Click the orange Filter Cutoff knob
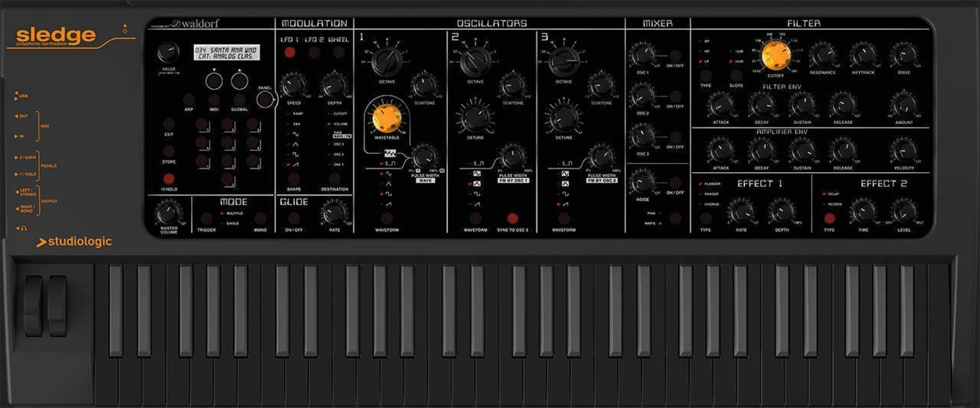This screenshot has height=408, width=980. click(x=776, y=56)
